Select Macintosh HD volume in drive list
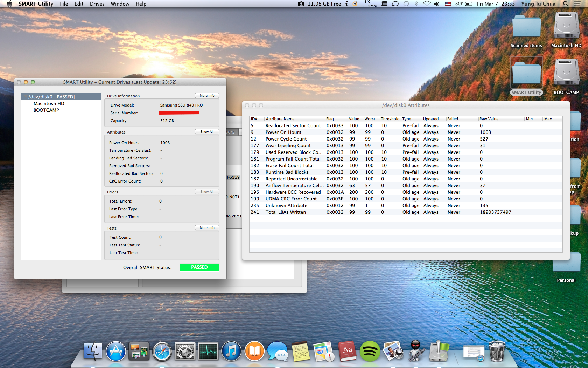Image resolution: width=588 pixels, height=368 pixels. (x=49, y=103)
